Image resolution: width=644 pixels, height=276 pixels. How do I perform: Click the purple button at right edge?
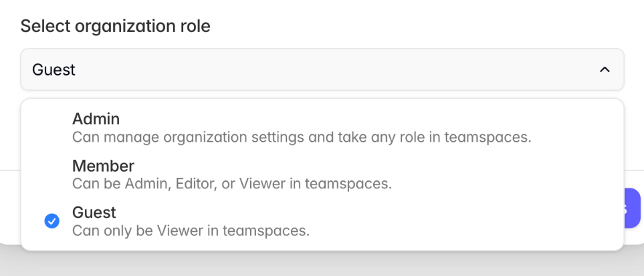pyautogui.click(x=633, y=208)
